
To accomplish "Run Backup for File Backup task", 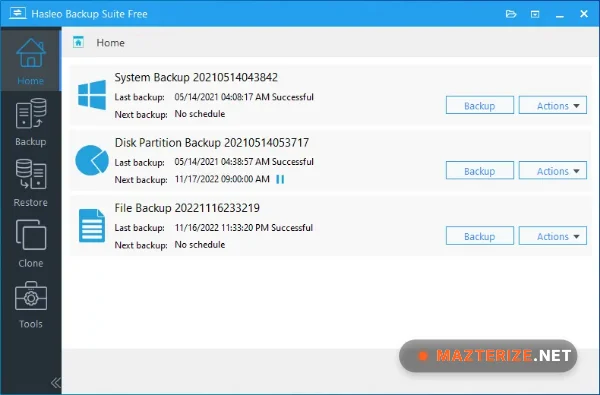I will point(479,236).
